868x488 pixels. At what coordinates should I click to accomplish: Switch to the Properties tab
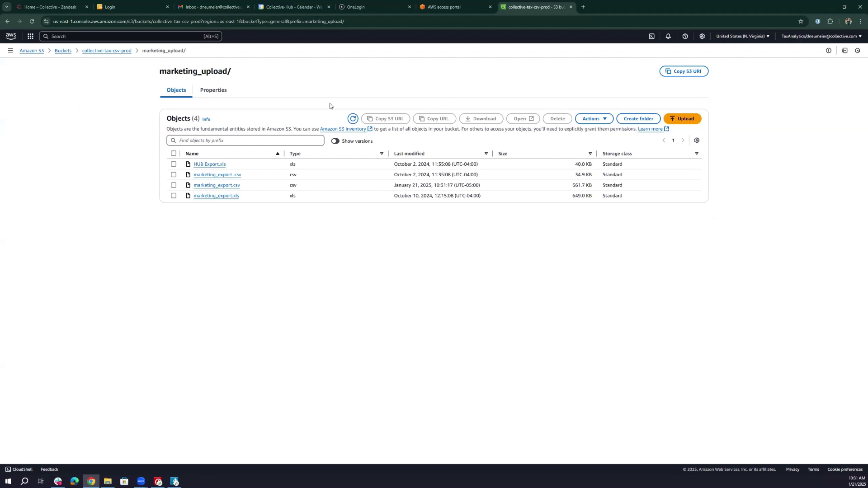(x=213, y=90)
